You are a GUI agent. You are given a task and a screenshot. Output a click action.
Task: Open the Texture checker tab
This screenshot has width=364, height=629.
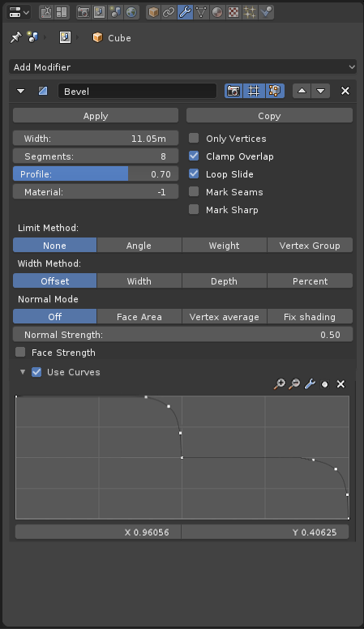pos(233,12)
